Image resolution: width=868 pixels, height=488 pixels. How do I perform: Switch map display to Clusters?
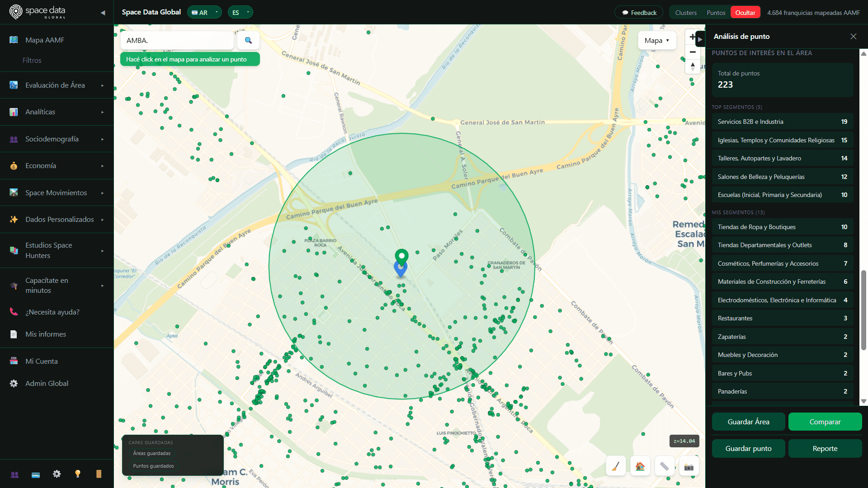[x=686, y=13]
